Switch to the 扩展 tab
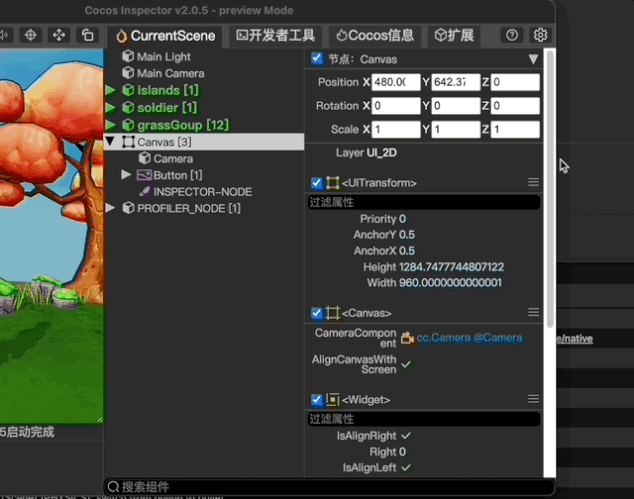The height and width of the screenshot is (499, 634). pyautogui.click(x=454, y=36)
